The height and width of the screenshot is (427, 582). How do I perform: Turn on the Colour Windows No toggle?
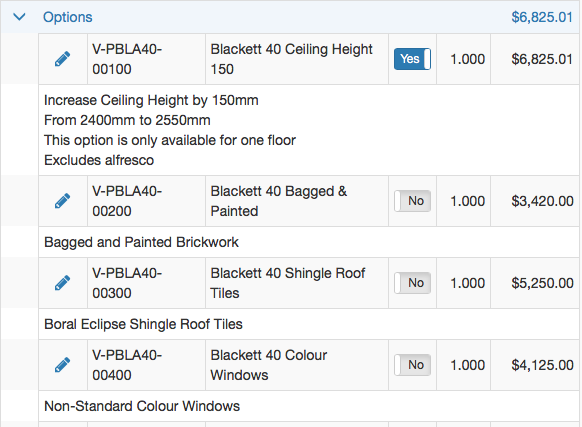[x=412, y=365]
